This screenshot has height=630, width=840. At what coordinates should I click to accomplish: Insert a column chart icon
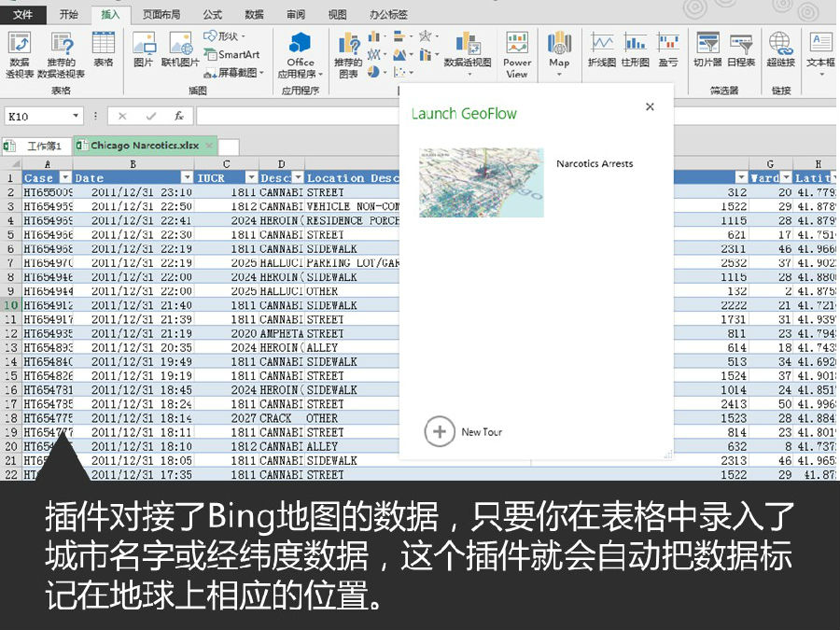pyautogui.click(x=374, y=36)
